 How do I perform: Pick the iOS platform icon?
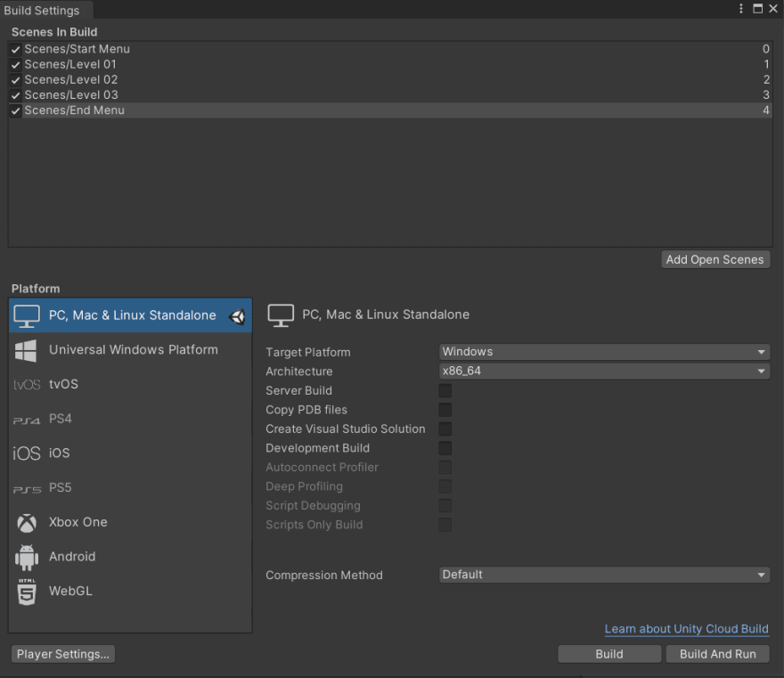[27, 453]
